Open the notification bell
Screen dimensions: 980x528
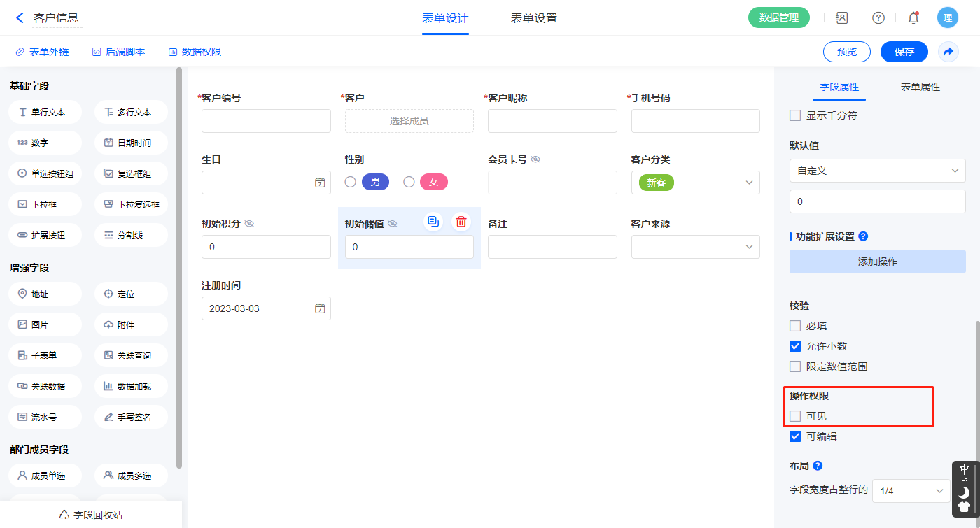pyautogui.click(x=913, y=18)
